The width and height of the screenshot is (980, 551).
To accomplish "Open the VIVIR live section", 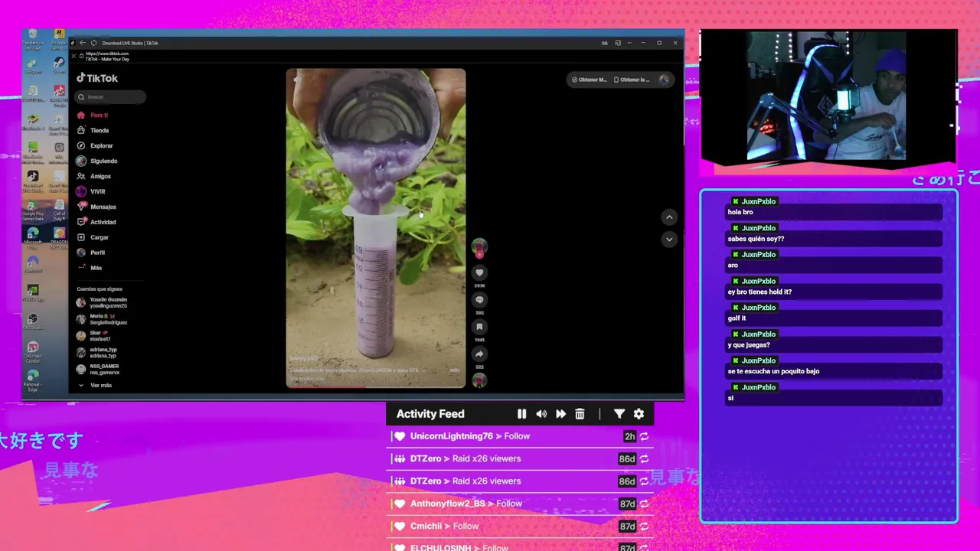I will (91, 191).
